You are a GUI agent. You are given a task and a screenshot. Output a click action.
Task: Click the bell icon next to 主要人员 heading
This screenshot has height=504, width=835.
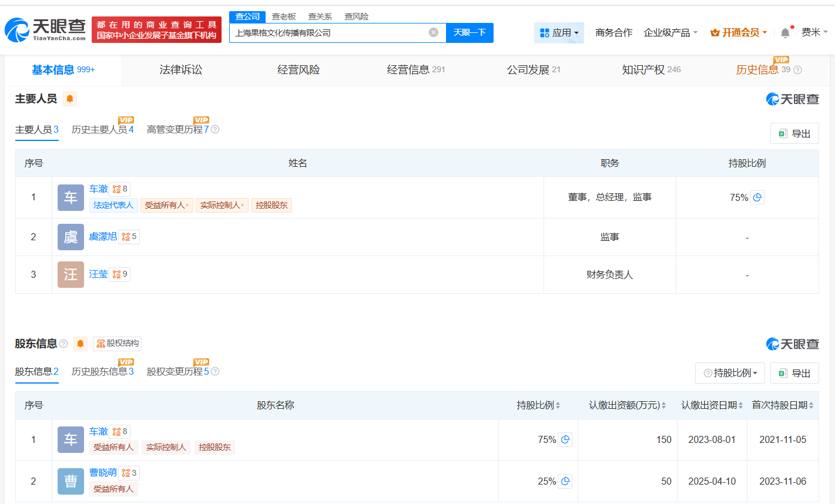pos(69,99)
